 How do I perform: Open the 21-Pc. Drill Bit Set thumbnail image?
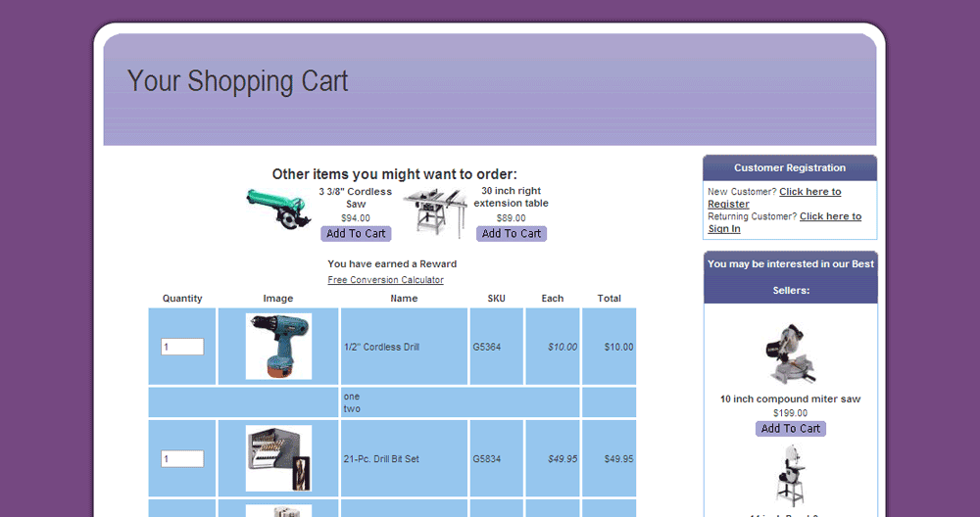coord(278,458)
